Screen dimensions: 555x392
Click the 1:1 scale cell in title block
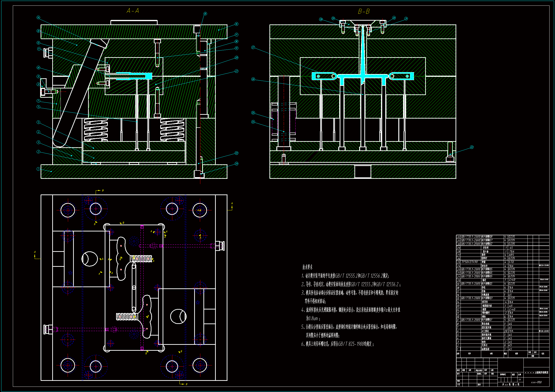519,379
